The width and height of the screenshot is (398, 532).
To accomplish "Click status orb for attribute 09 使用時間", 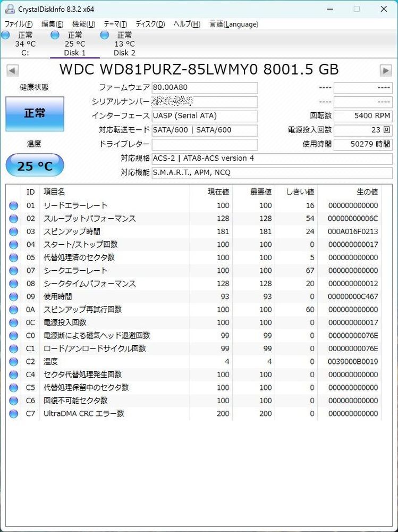I will [14, 296].
